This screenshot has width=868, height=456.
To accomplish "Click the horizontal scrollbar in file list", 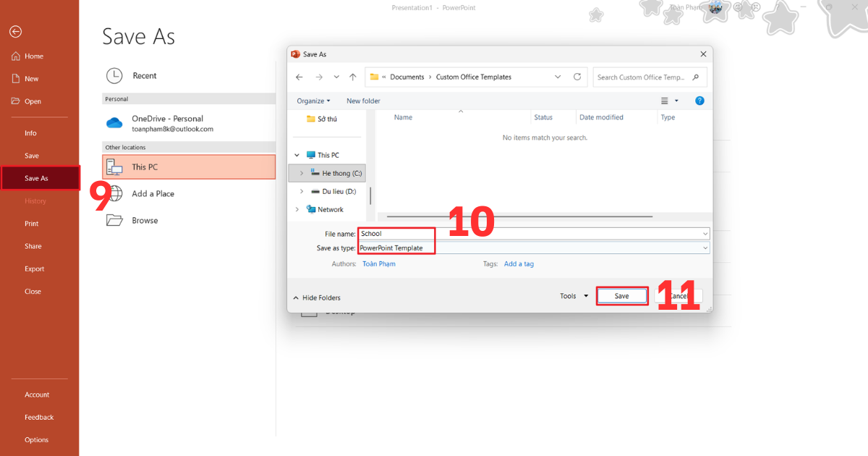I will [x=520, y=216].
